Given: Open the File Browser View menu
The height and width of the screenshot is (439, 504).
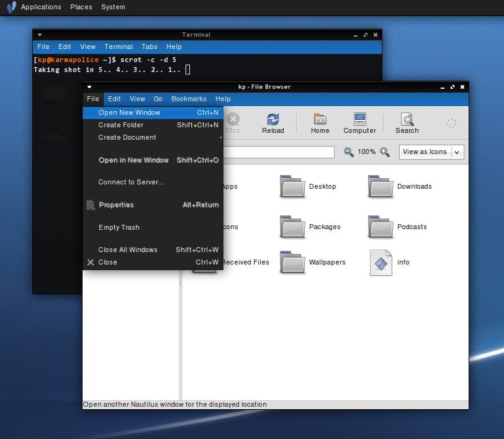Looking at the screenshot, I should [x=137, y=99].
